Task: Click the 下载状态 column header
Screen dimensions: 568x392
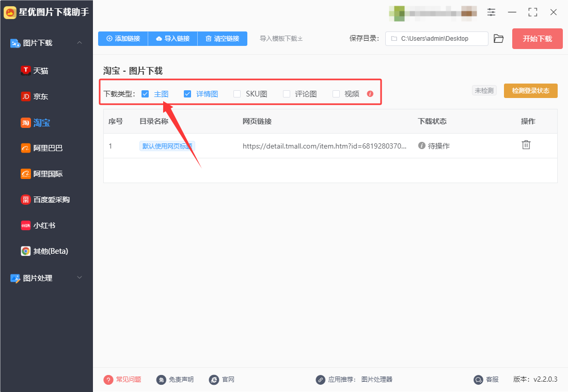Action: point(432,121)
